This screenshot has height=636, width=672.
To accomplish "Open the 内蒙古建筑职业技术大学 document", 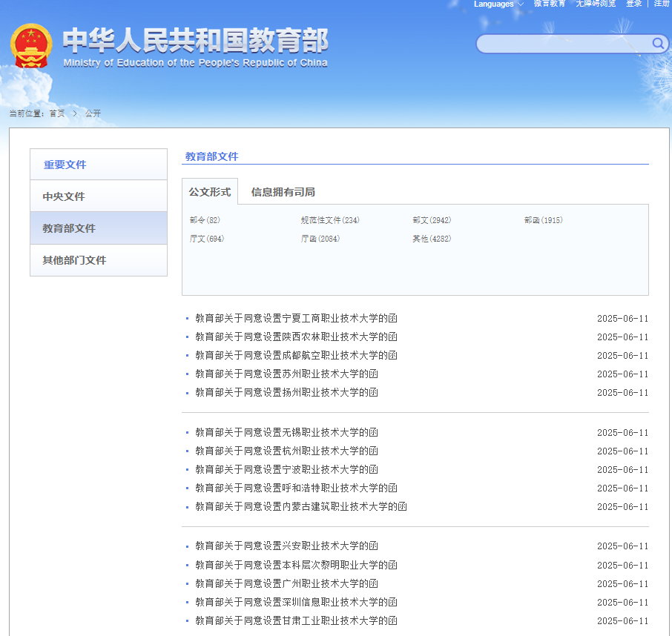I will [301, 507].
